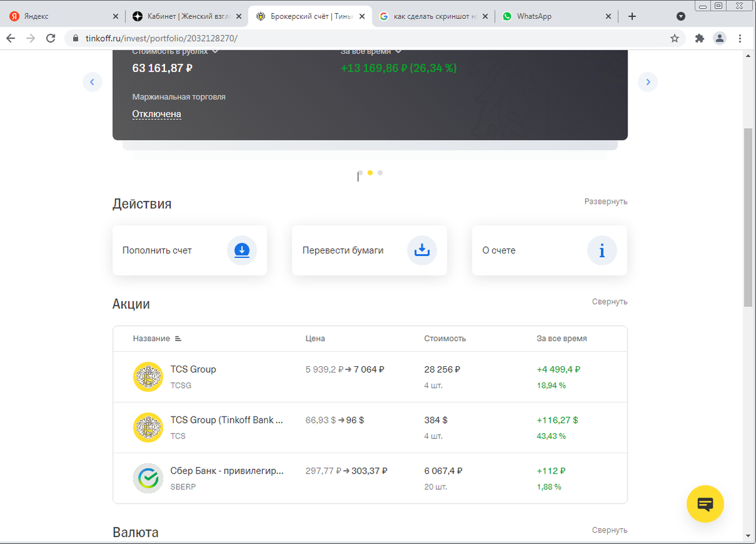Click the TCSG Tinkoff logo icon
Viewport: 756px width, 544px height.
[x=148, y=377]
